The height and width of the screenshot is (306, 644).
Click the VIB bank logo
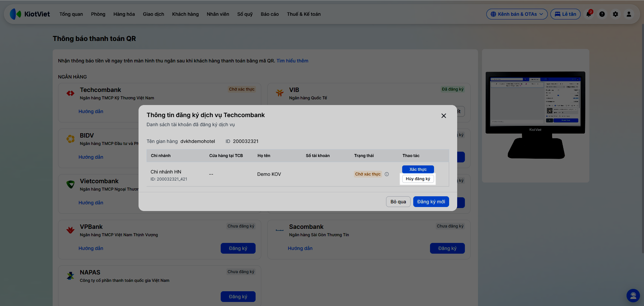pos(280,93)
